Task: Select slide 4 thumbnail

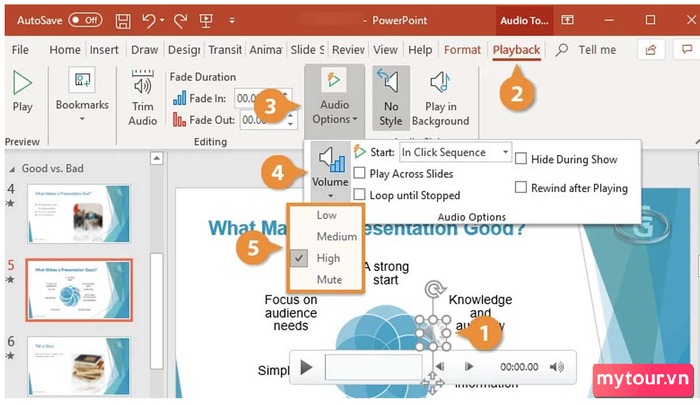Action: (x=79, y=214)
